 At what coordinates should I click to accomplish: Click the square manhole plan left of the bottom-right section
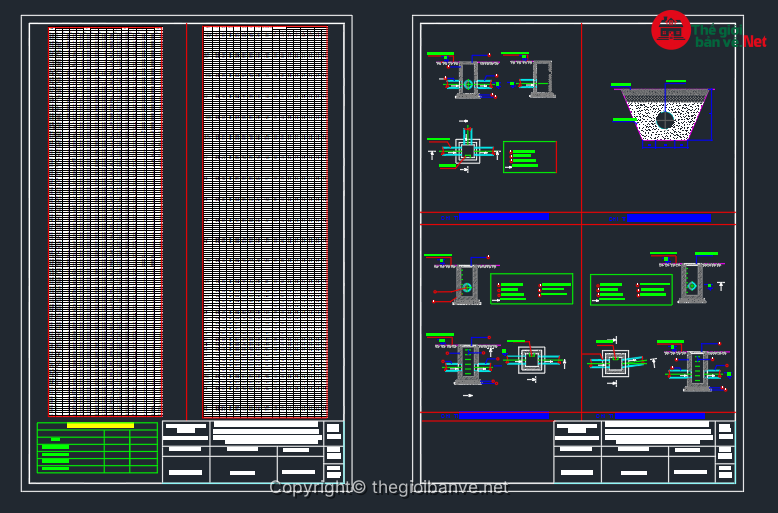click(x=615, y=362)
